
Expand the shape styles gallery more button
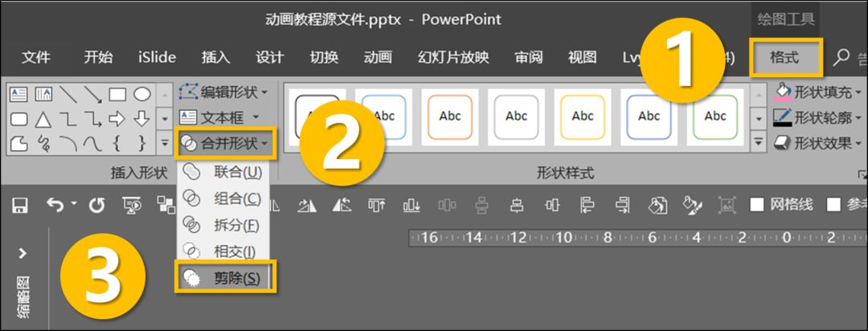click(x=759, y=143)
